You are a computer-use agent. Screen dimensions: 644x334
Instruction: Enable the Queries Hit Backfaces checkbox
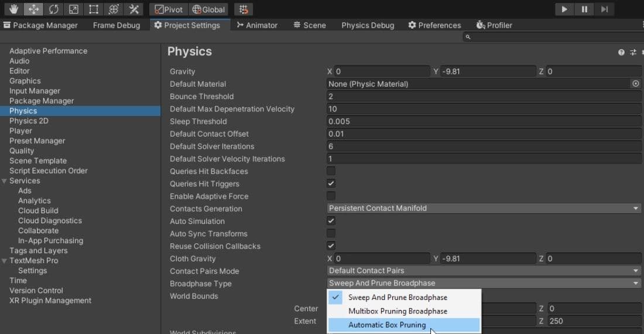point(331,172)
